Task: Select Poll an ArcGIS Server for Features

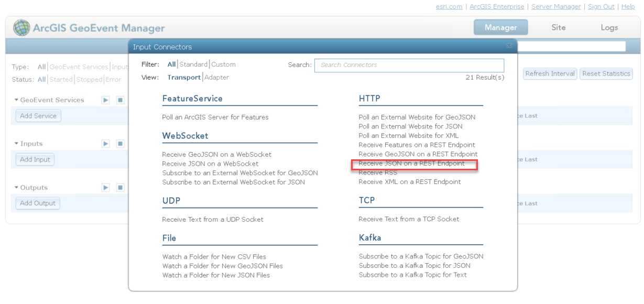Action: click(x=215, y=117)
